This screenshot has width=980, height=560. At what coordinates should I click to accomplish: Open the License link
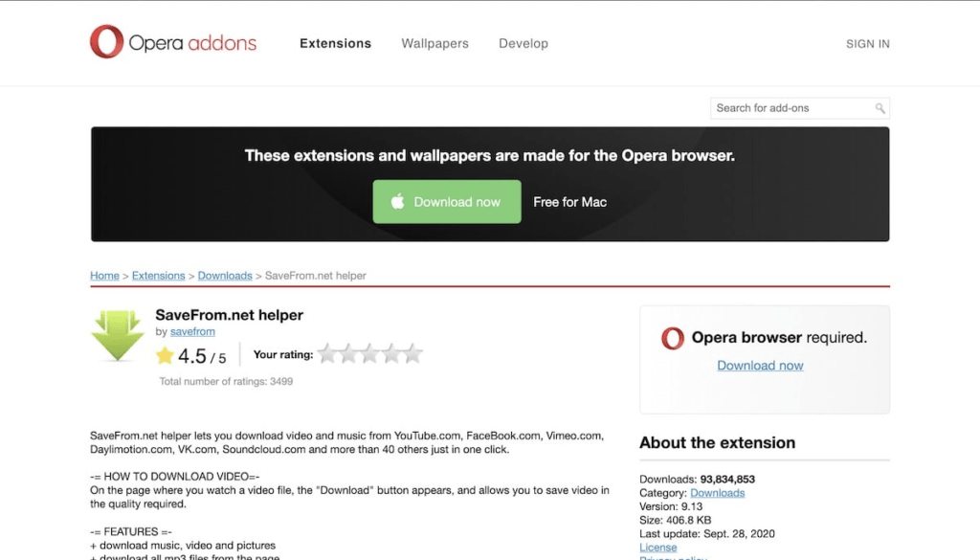click(658, 548)
